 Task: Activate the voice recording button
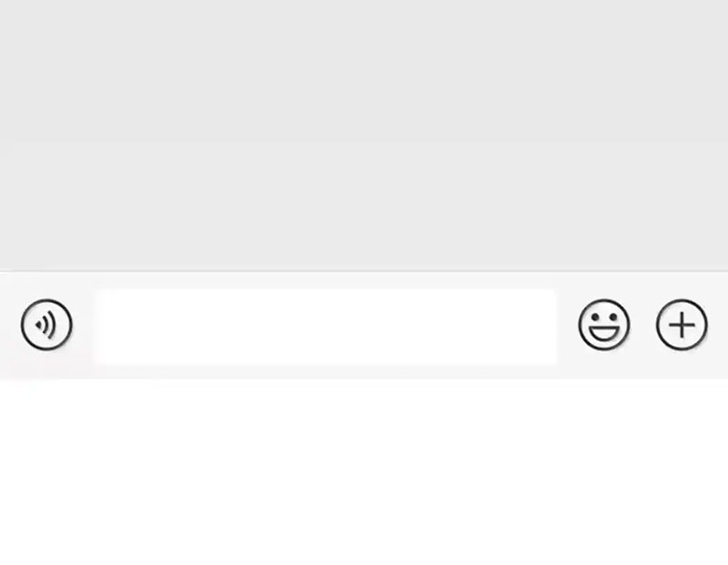[x=46, y=325]
